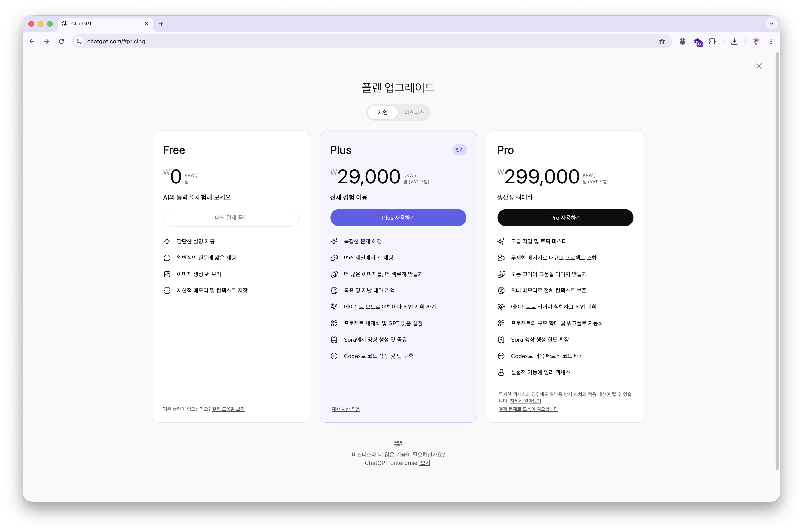The image size is (803, 532).
Task: Open Chrome's three-dot menu
Action: 771,41
